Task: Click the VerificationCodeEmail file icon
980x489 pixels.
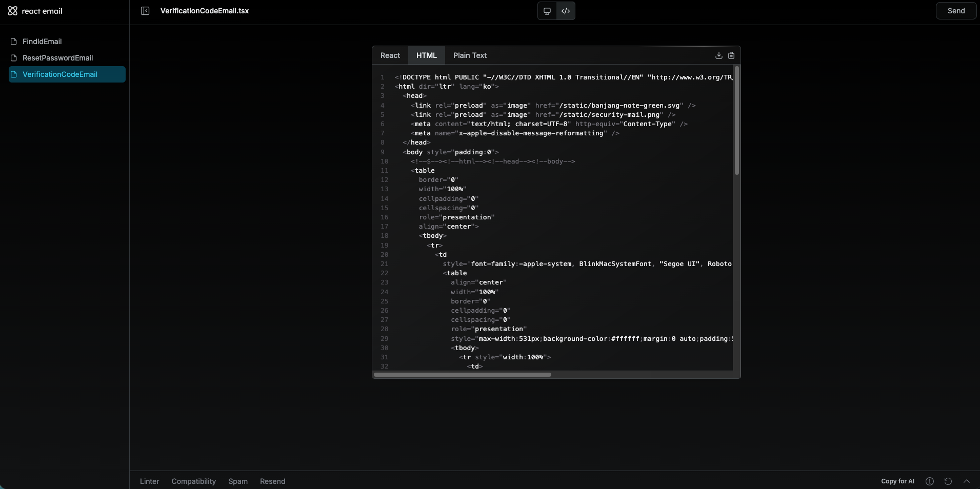Action: coord(14,74)
